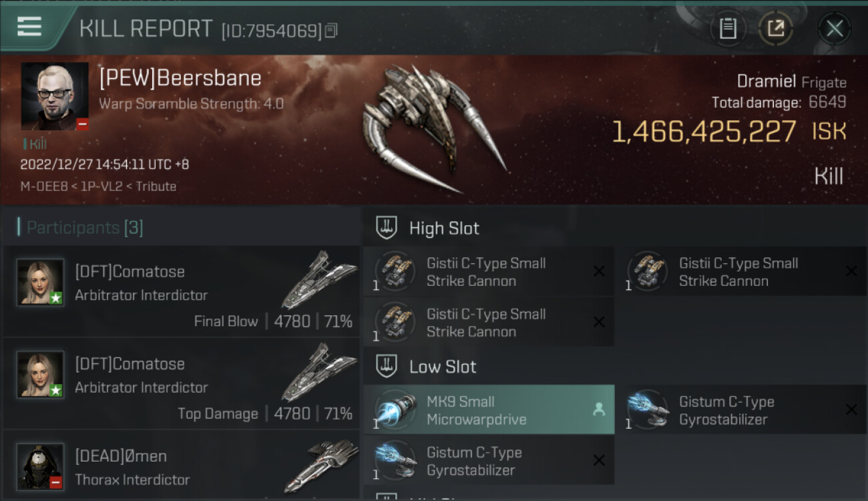Click the person icon on Microwarpdrive row
Image resolution: width=868 pixels, height=501 pixels.
[599, 410]
